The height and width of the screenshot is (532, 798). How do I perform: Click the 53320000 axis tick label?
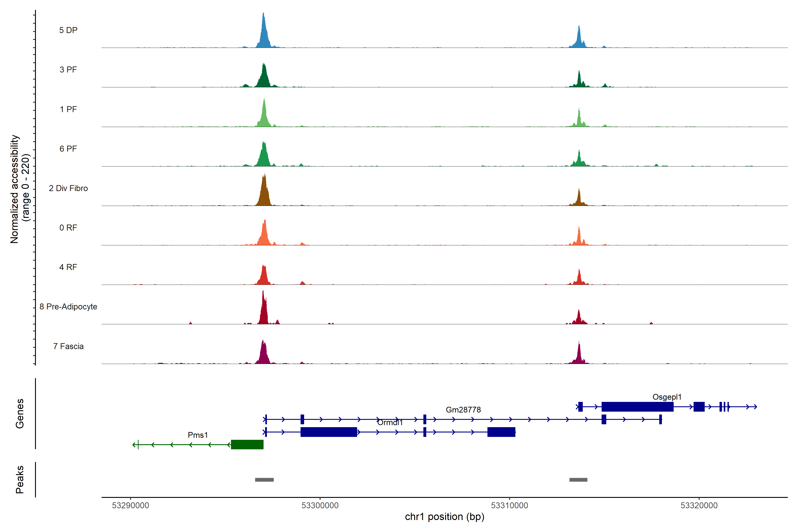699,506
